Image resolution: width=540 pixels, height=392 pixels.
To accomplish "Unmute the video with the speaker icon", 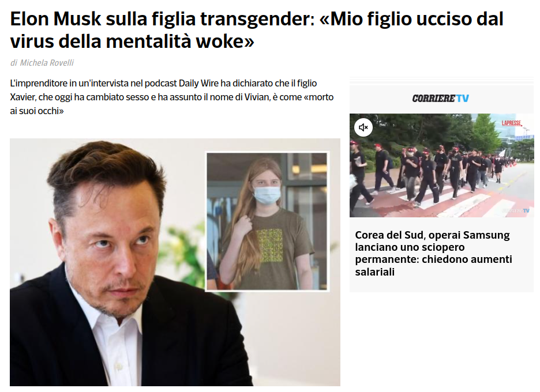I will tap(363, 127).
